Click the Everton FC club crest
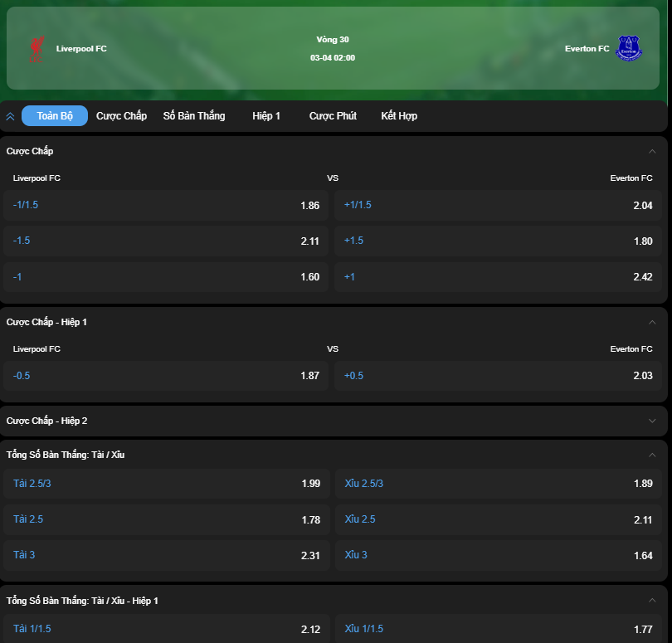Screen dimensions: 672x643 pyautogui.click(x=628, y=48)
